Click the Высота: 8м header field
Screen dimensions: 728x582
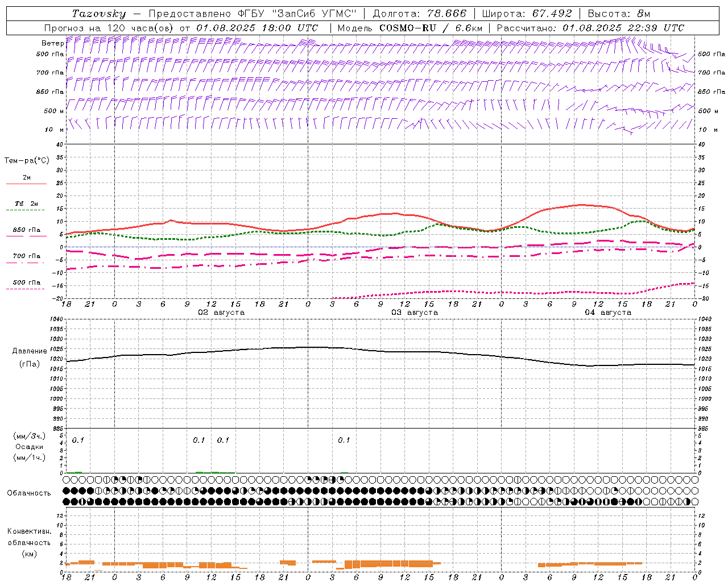pos(619,14)
